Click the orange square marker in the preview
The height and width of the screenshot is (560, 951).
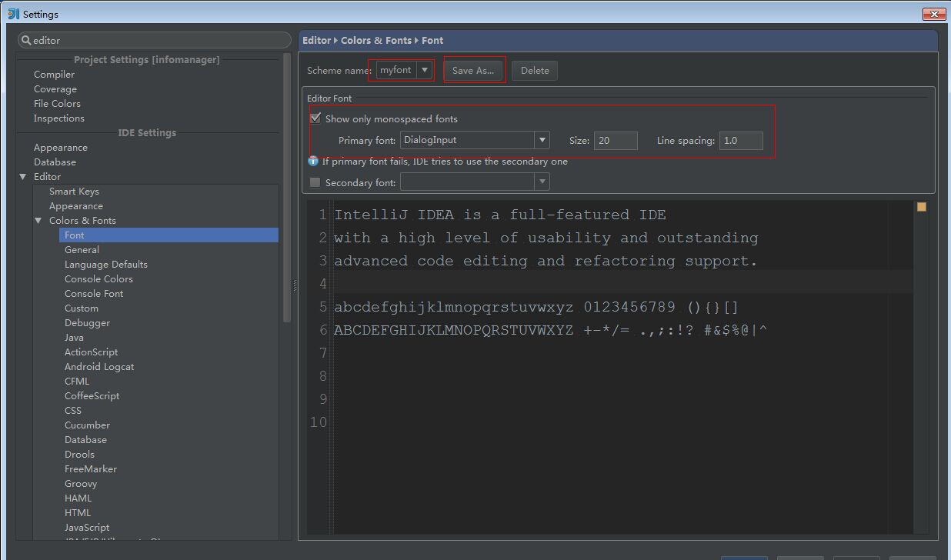(921, 207)
